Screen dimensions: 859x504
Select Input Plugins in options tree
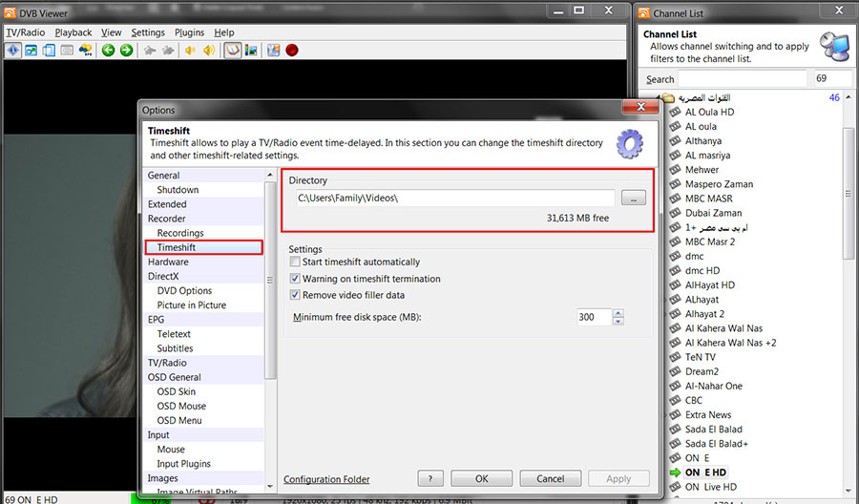[x=184, y=464]
